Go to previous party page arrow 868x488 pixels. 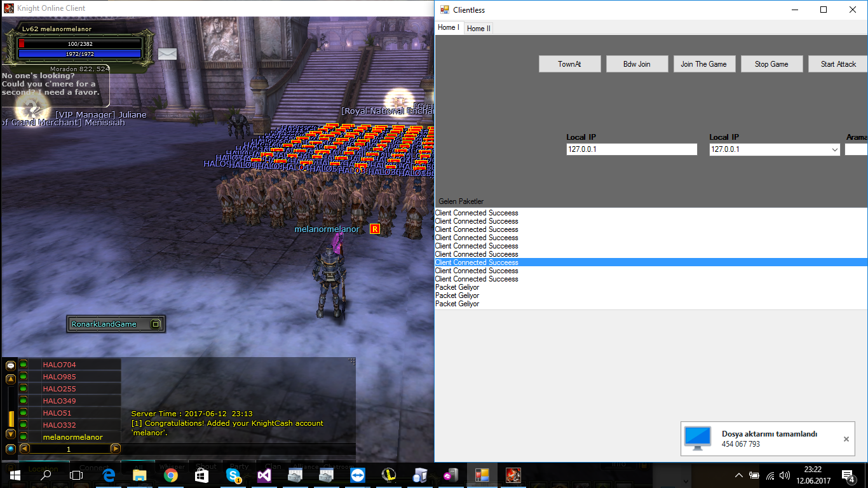point(25,449)
